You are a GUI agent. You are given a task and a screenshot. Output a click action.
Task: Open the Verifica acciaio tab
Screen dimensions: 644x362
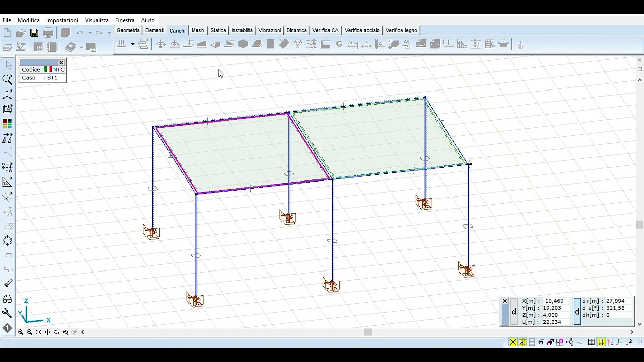click(362, 30)
